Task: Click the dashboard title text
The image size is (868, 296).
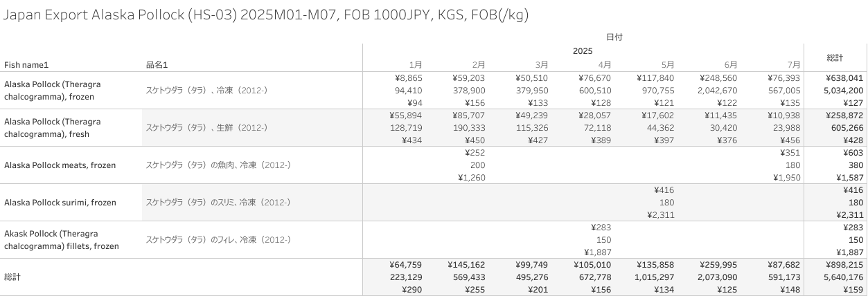Action: (x=267, y=16)
